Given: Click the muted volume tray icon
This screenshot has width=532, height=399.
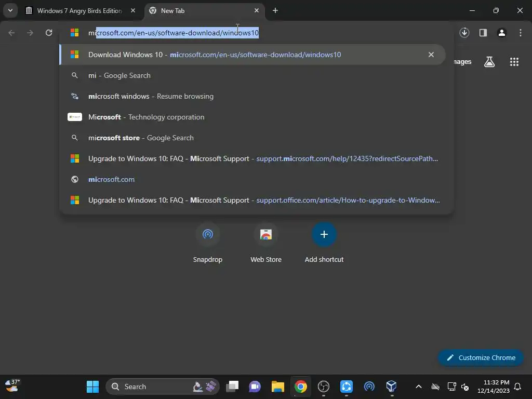Looking at the screenshot, I should tap(465, 387).
